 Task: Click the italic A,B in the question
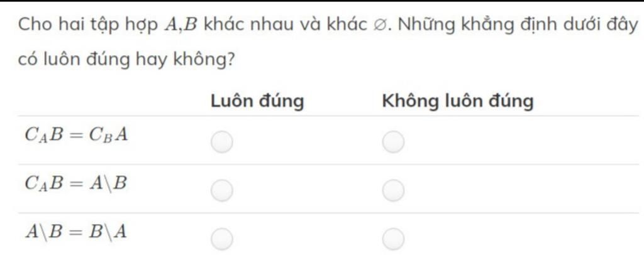pos(180,26)
